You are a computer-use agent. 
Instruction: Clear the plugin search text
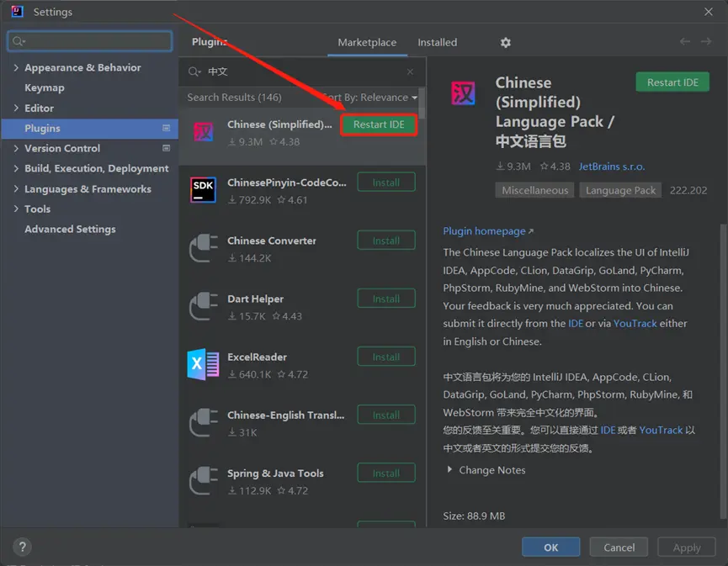[410, 71]
